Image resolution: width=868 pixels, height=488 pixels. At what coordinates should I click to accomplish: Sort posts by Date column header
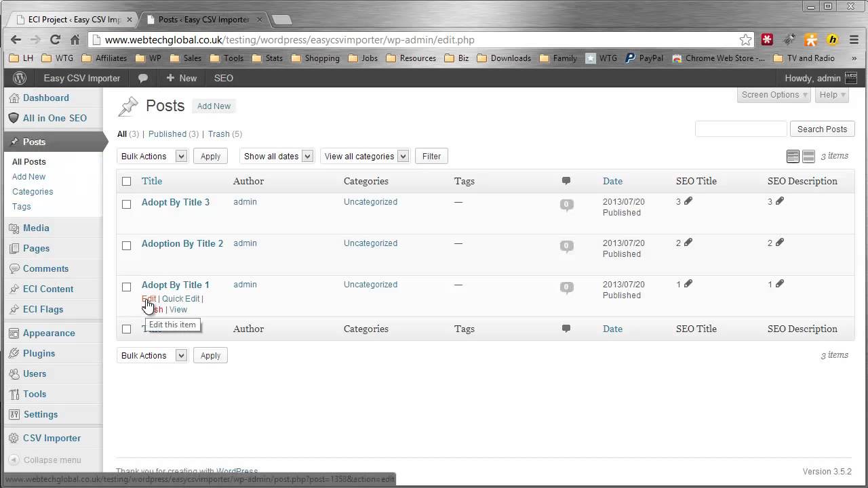coord(612,181)
